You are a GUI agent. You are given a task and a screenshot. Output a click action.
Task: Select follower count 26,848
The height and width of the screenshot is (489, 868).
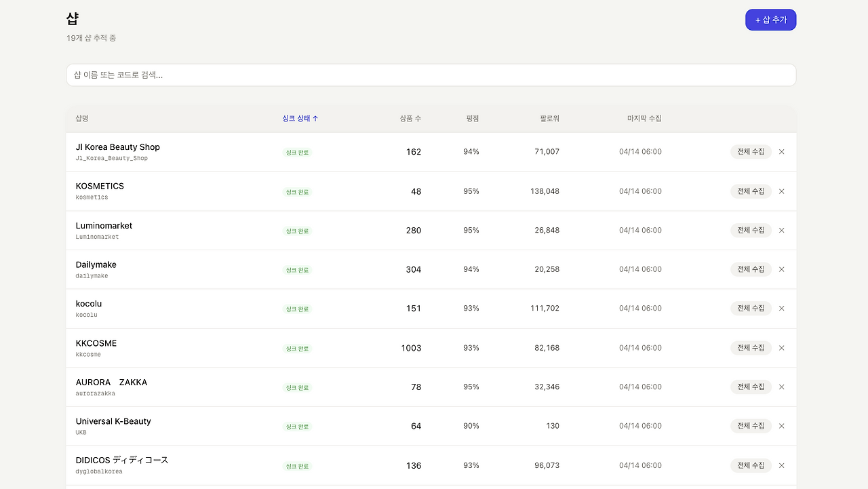click(x=547, y=231)
